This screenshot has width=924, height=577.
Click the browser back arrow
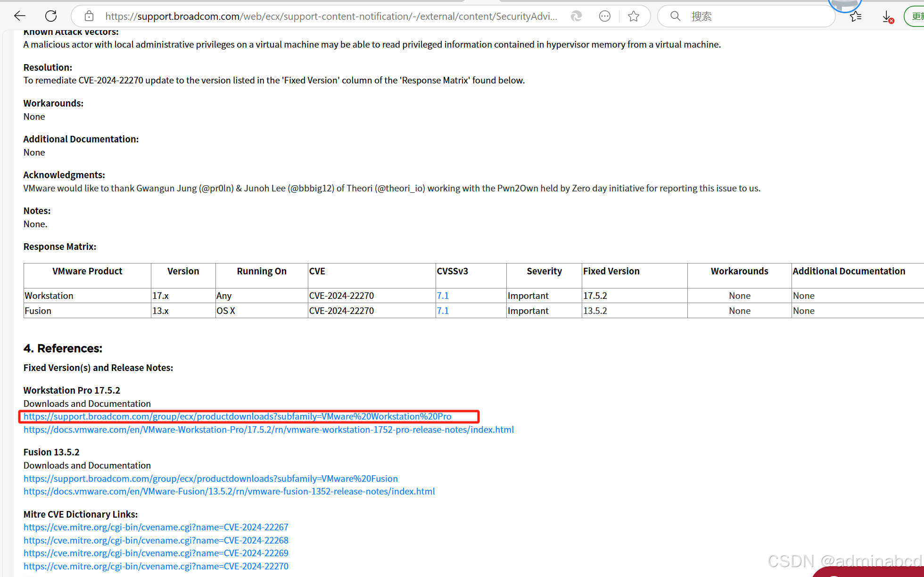[19, 16]
